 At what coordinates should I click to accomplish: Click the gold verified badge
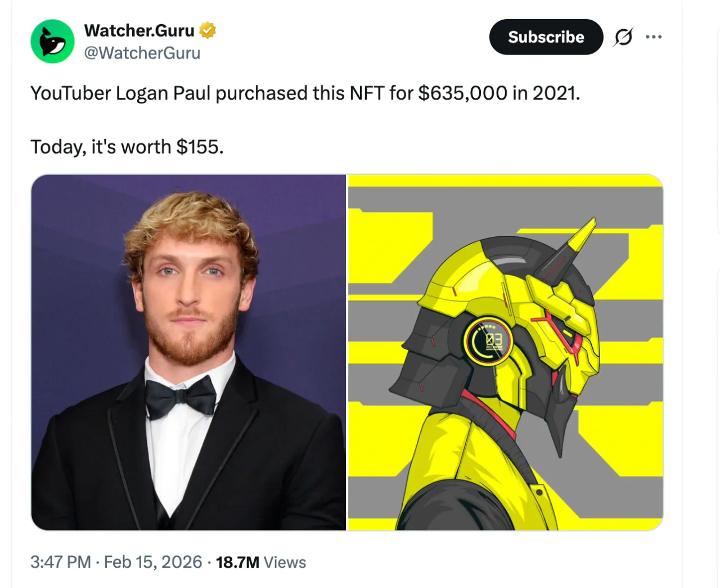(208, 30)
